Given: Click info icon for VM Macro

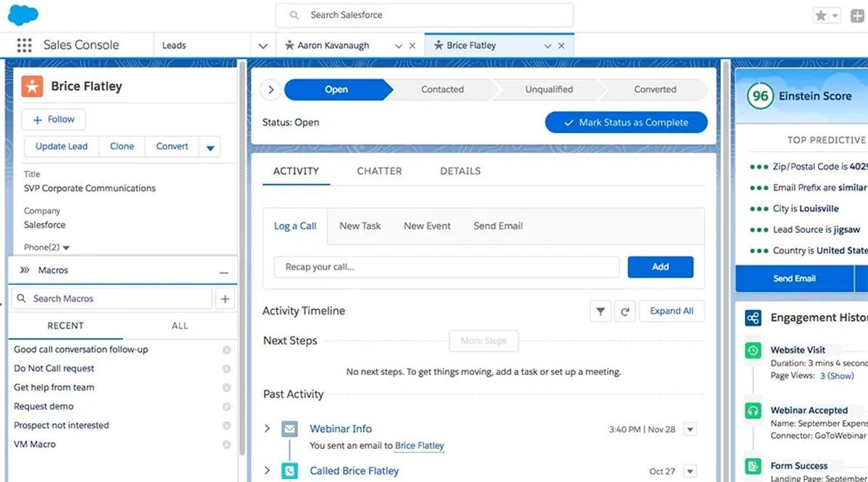Looking at the screenshot, I should click(x=226, y=444).
